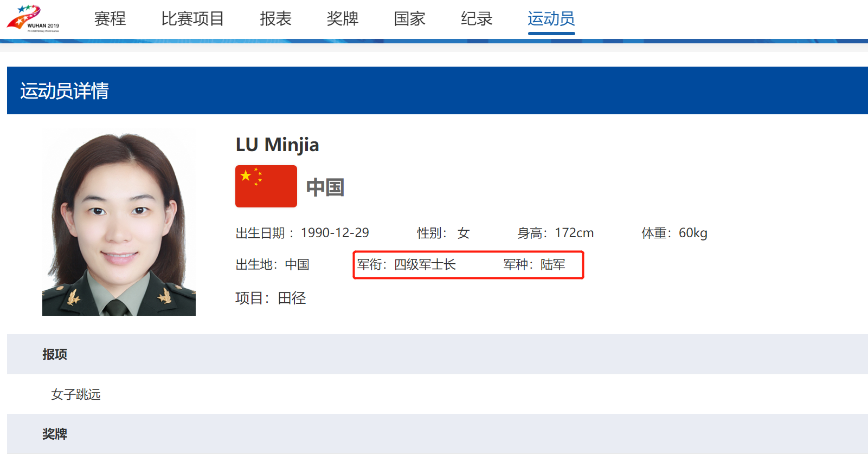Go to the 奖牌 medals tab
868x462 pixels.
pyautogui.click(x=343, y=18)
